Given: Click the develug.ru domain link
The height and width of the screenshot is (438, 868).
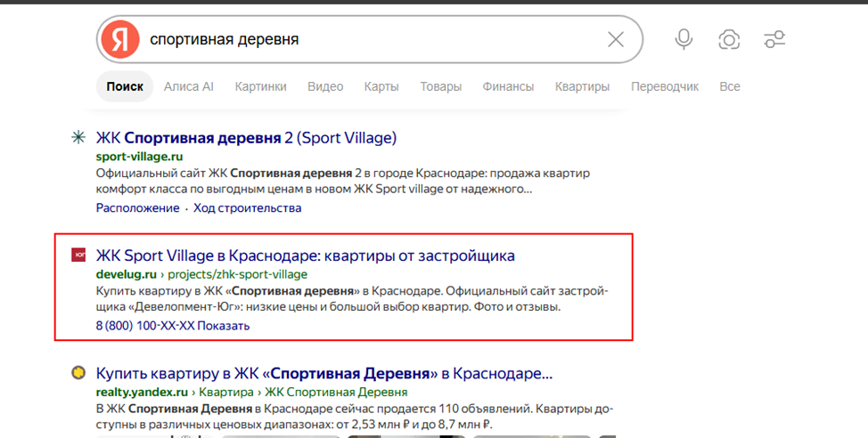Looking at the screenshot, I should pos(127,274).
